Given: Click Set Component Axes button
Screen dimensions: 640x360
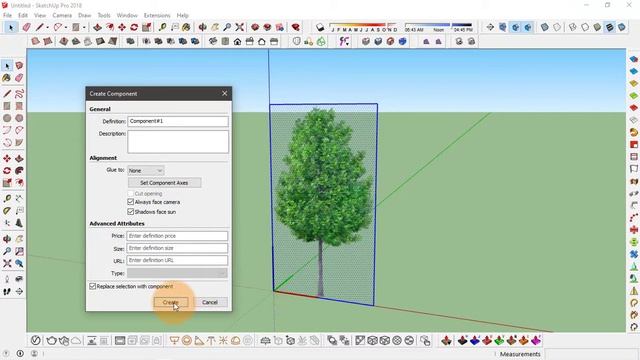Looking at the screenshot, I should [164, 183].
